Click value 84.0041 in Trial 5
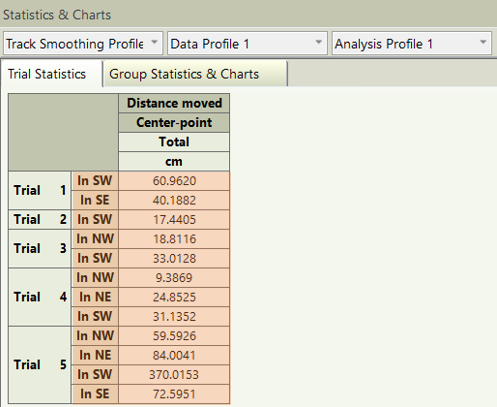The width and height of the screenshot is (497, 407). (x=174, y=355)
